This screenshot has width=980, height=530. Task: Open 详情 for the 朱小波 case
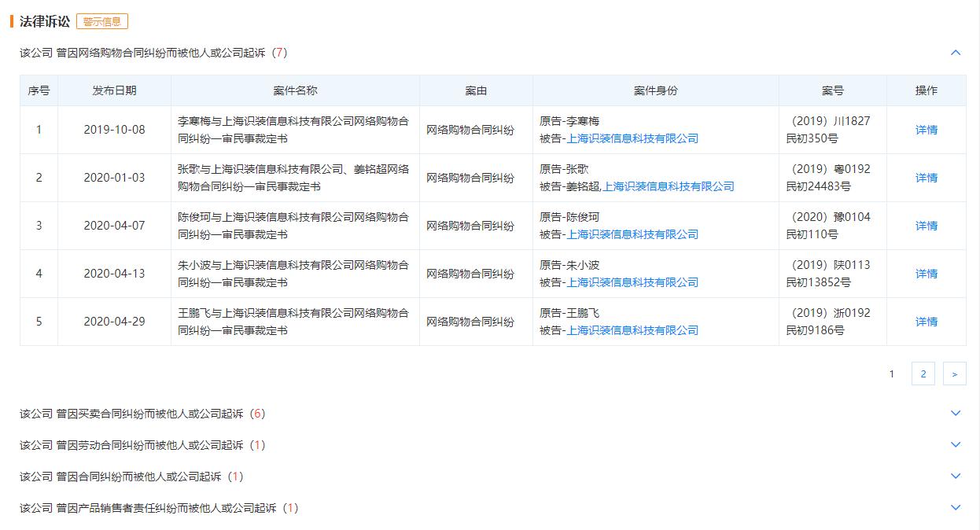926,273
